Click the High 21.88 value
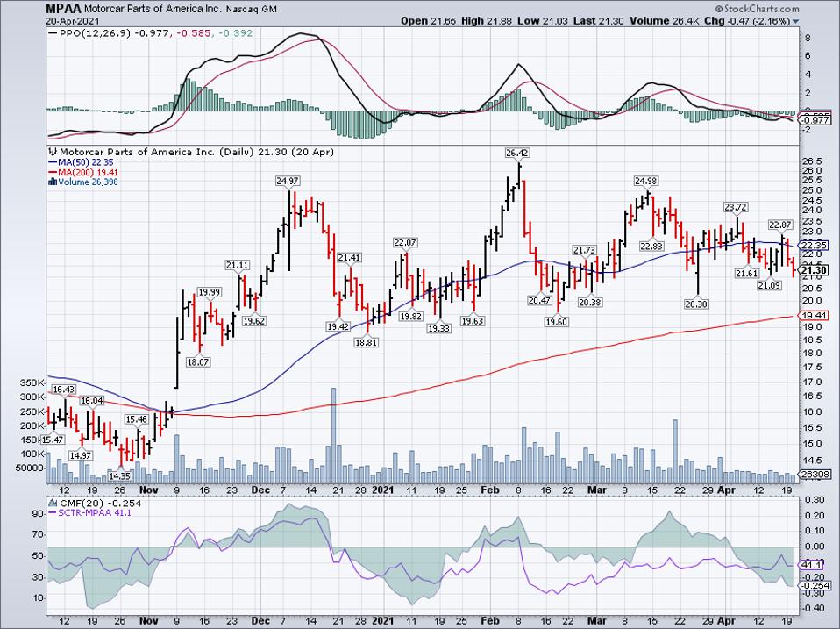The width and height of the screenshot is (840, 629). 488,21
